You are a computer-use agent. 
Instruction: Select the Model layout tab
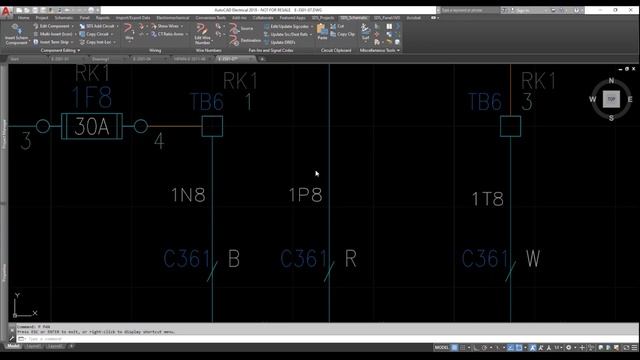(x=13, y=346)
